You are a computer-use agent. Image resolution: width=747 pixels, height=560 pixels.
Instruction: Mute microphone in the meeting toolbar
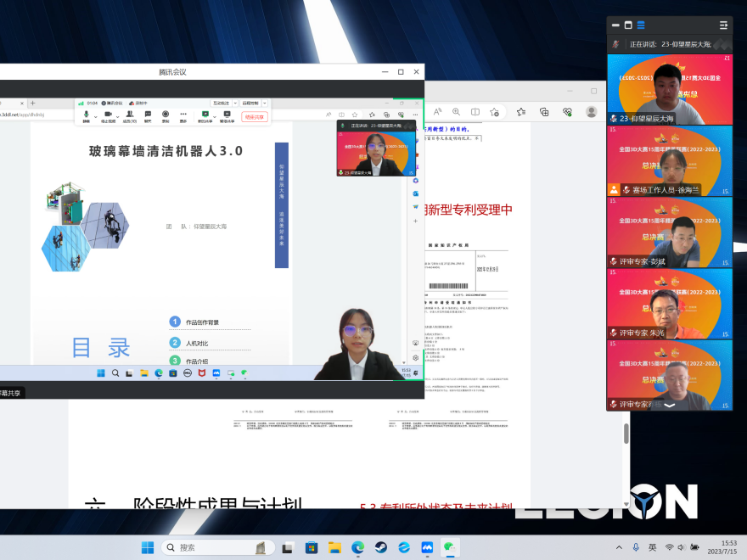click(86, 115)
